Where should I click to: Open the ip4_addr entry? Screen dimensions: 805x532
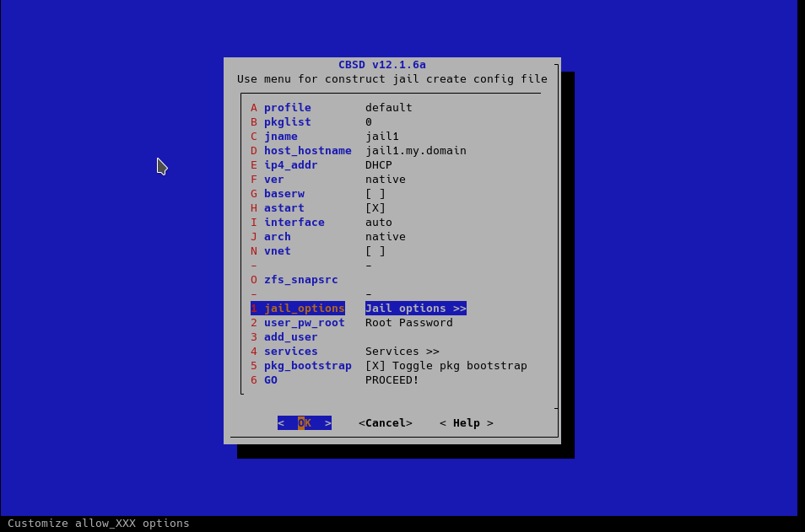pyautogui.click(x=290, y=165)
